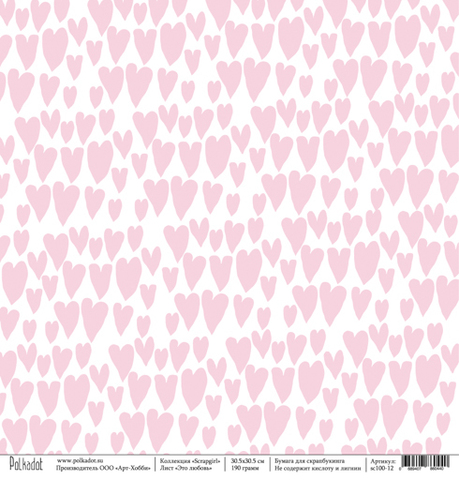
Task: Click the digits printed under the barcode
Action: click(422, 469)
